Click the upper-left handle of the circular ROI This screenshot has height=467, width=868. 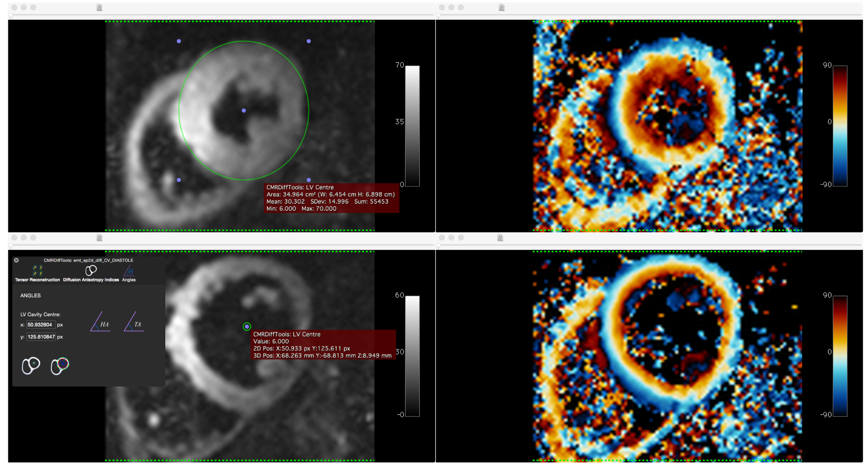point(179,41)
